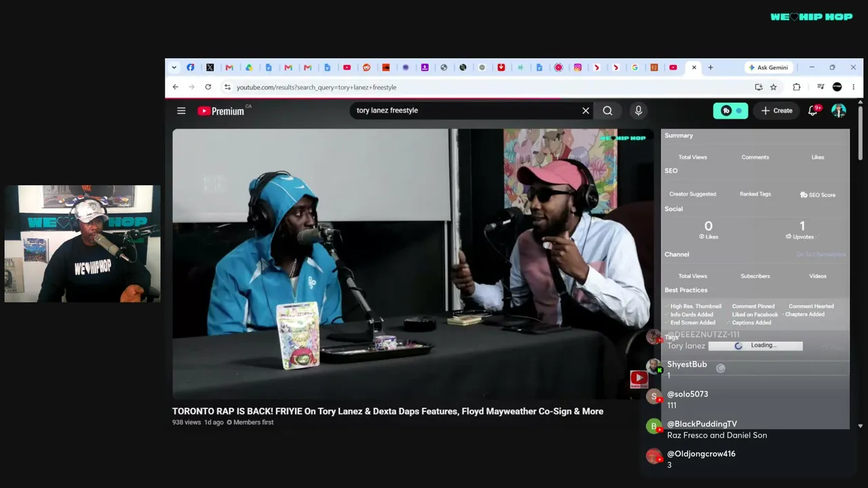The width and height of the screenshot is (868, 488).
Task: Click the browser forward arrow
Action: (191, 87)
